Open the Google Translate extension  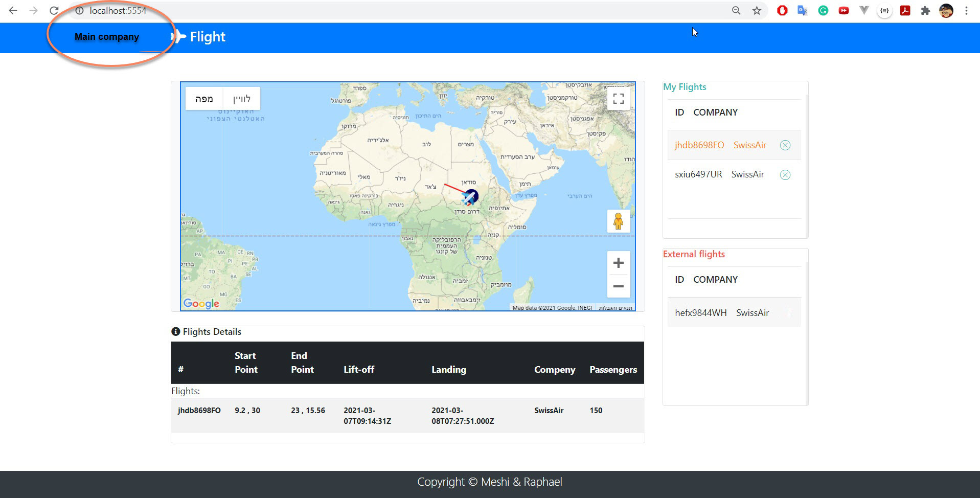(803, 10)
